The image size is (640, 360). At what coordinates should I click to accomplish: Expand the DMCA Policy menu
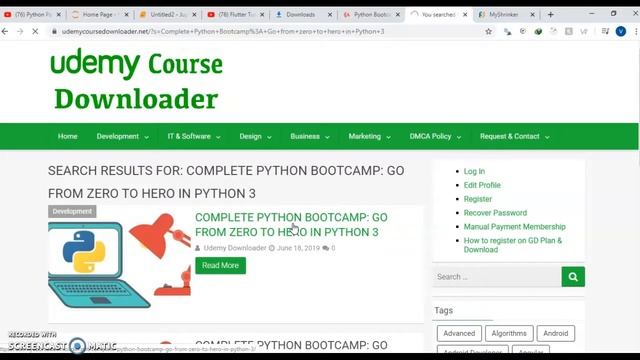click(435, 136)
